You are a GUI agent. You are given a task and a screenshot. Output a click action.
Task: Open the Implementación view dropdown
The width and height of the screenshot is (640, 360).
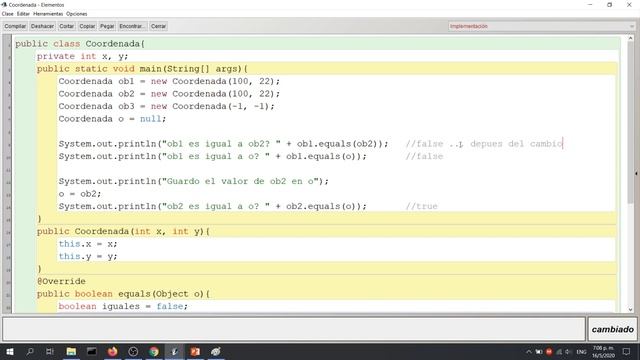(x=541, y=26)
